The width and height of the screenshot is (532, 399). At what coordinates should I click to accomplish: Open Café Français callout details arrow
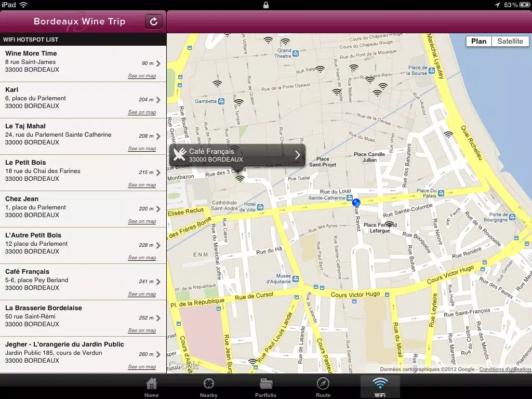tap(297, 155)
